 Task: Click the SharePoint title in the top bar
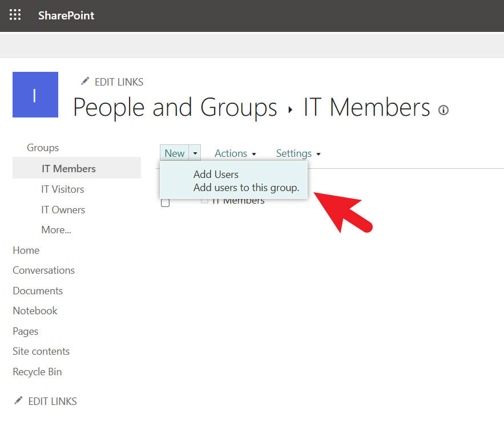(x=66, y=15)
